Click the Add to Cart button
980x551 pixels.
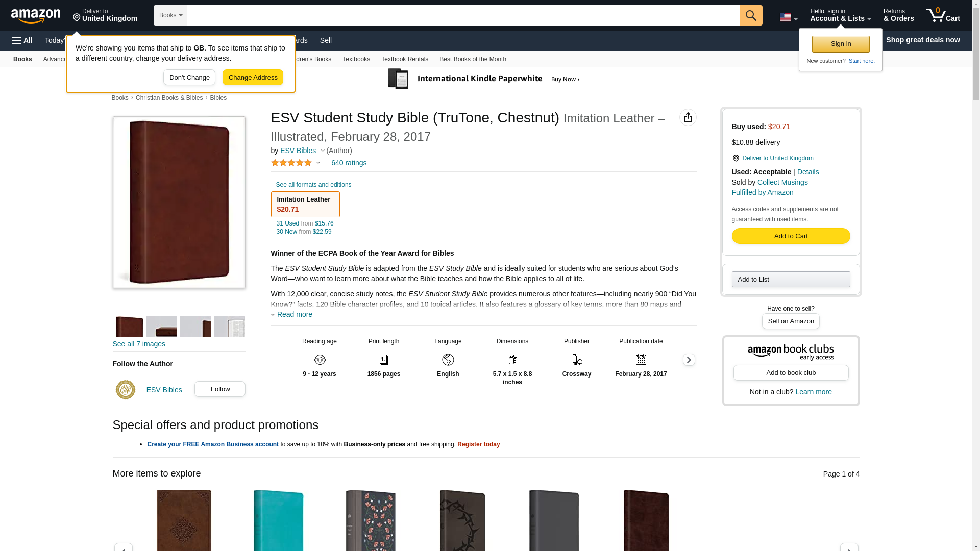pos(791,236)
